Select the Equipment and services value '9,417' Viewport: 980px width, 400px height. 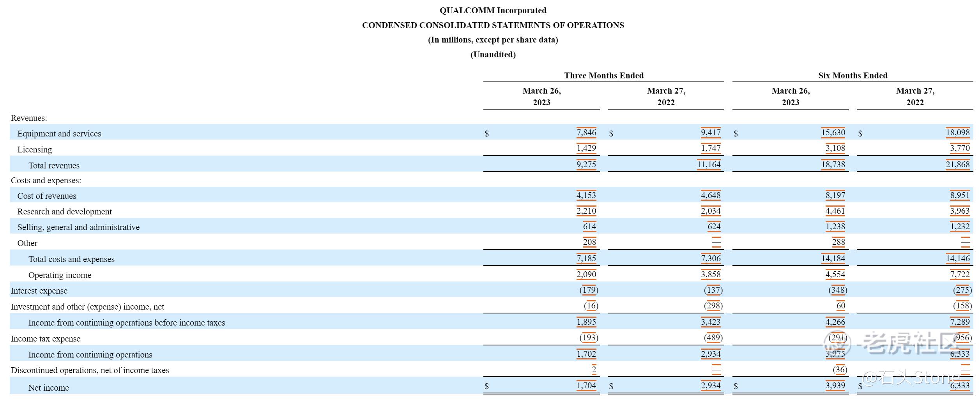point(711,133)
